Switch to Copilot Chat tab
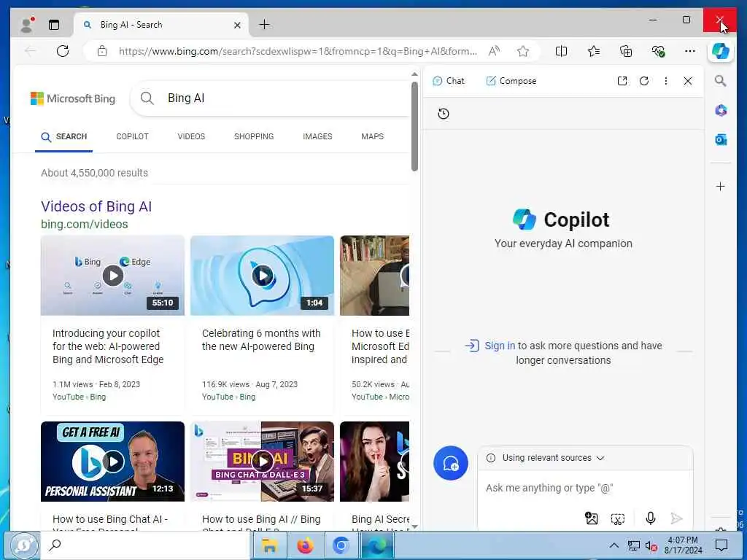The width and height of the screenshot is (747, 560). point(449,81)
